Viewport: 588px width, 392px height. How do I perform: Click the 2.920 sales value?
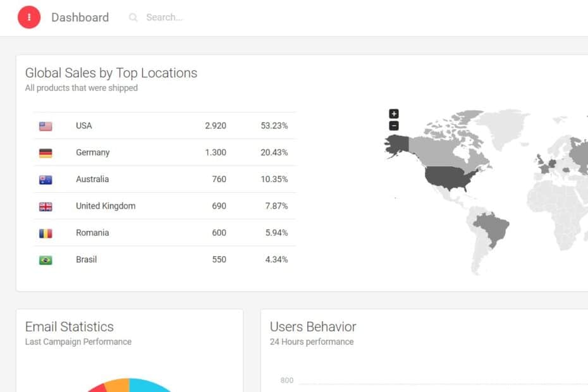pos(216,126)
